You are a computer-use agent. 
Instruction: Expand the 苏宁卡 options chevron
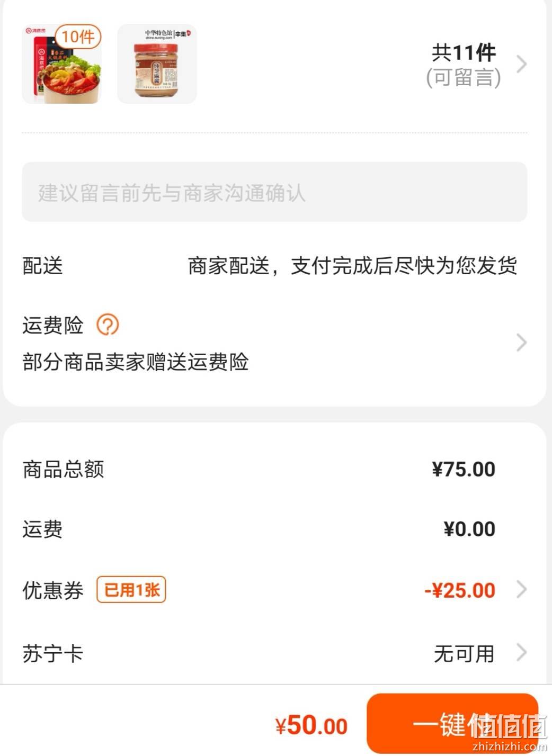click(x=522, y=653)
